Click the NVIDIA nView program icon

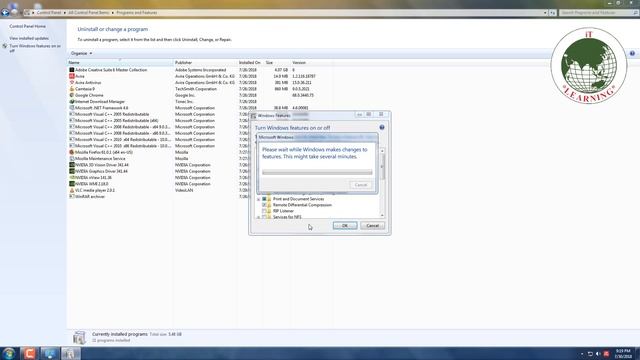(72, 178)
